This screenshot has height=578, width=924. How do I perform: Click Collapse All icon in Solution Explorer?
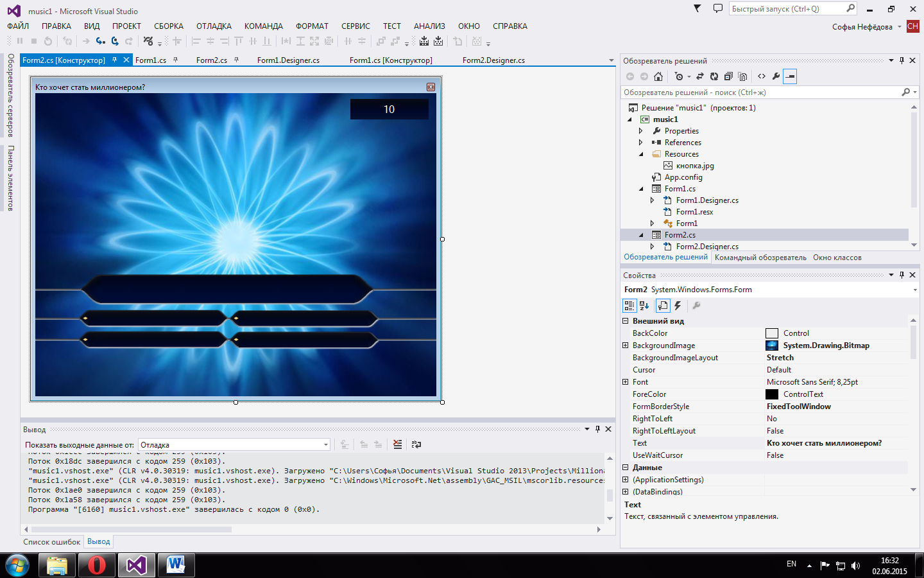(x=728, y=76)
